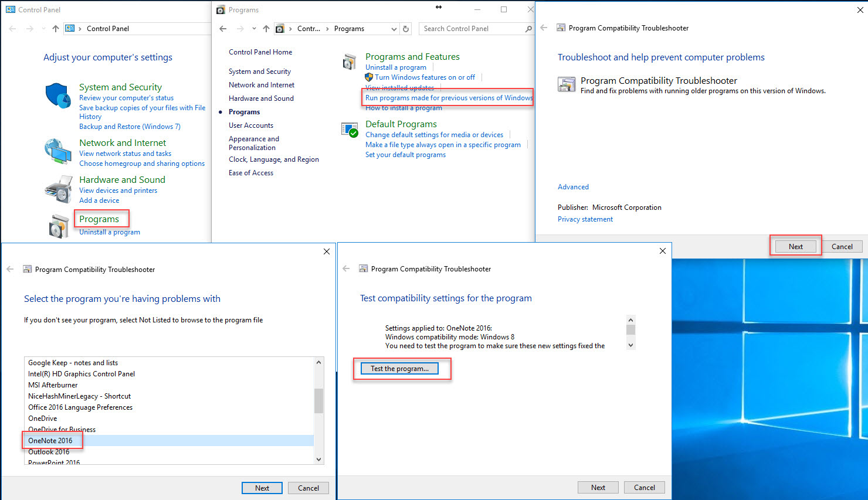Viewport: 868px width, 500px height.
Task: Expand the Programs address bar dropdown chevron
Action: [x=394, y=29]
